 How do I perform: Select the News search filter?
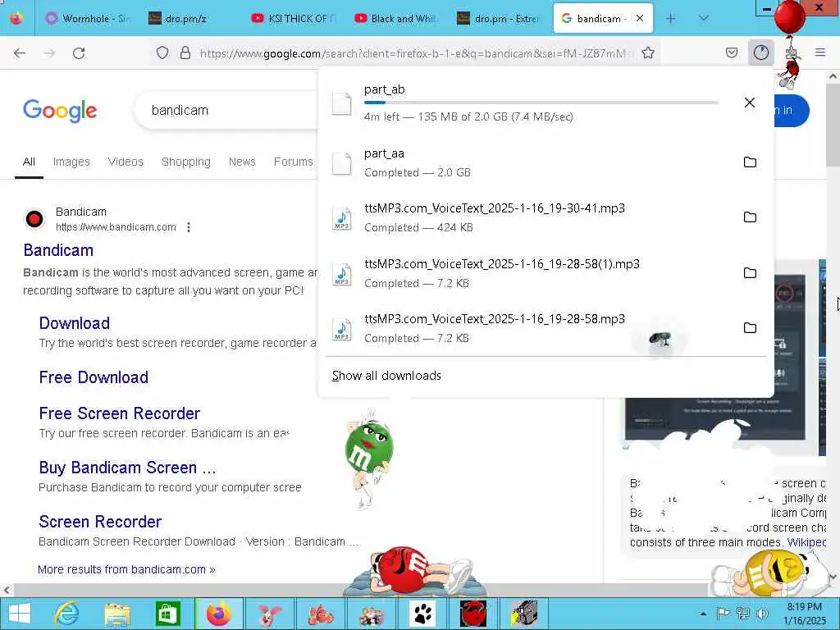(242, 162)
